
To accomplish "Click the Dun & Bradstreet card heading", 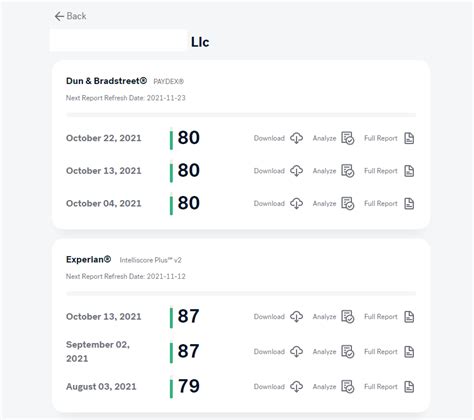I will pyautogui.click(x=106, y=81).
